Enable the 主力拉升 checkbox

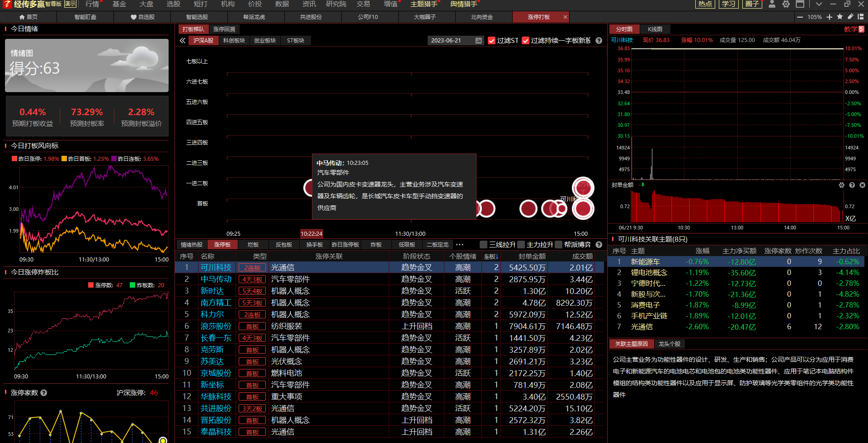tap(521, 244)
